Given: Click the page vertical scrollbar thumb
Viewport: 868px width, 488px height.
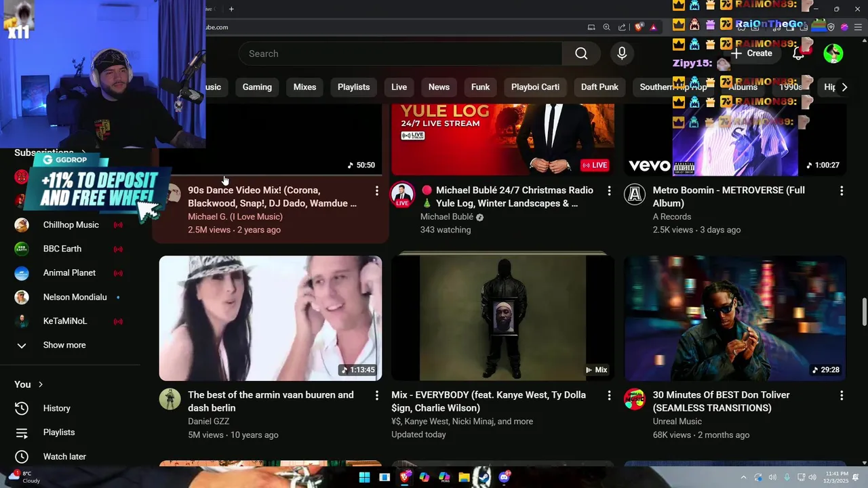Looking at the screenshot, I should [x=864, y=312].
